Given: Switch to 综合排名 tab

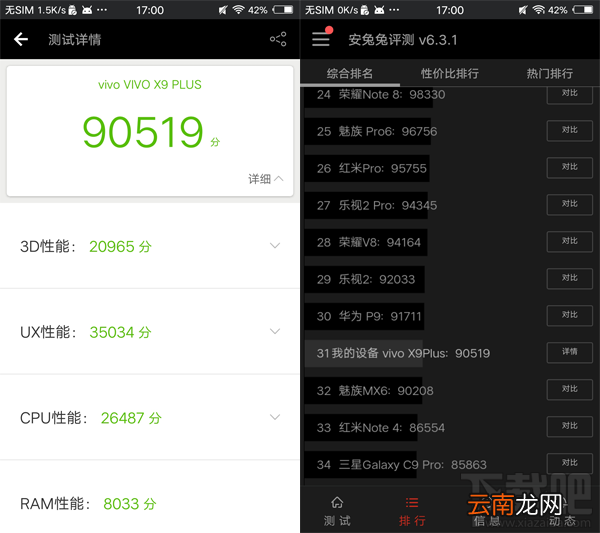Looking at the screenshot, I should (350, 73).
